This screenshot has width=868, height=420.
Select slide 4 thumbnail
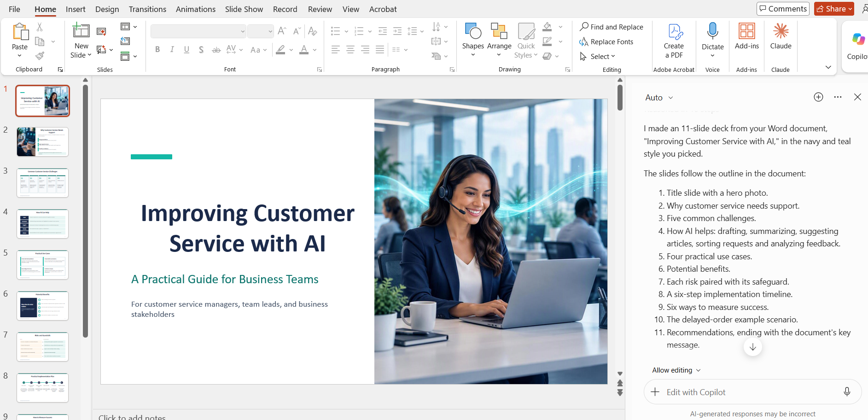[x=43, y=224]
